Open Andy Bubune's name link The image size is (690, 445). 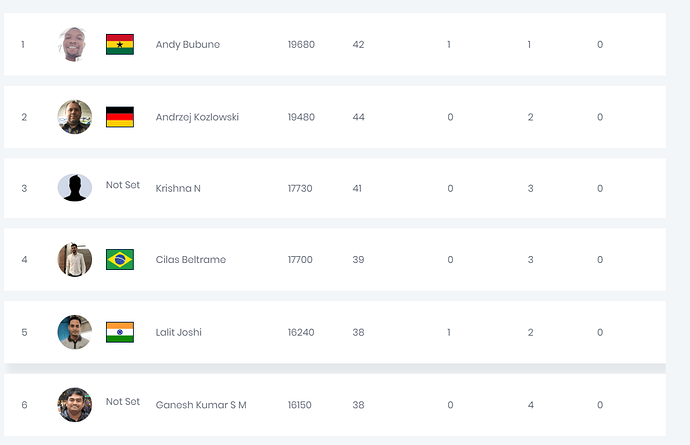pos(188,45)
